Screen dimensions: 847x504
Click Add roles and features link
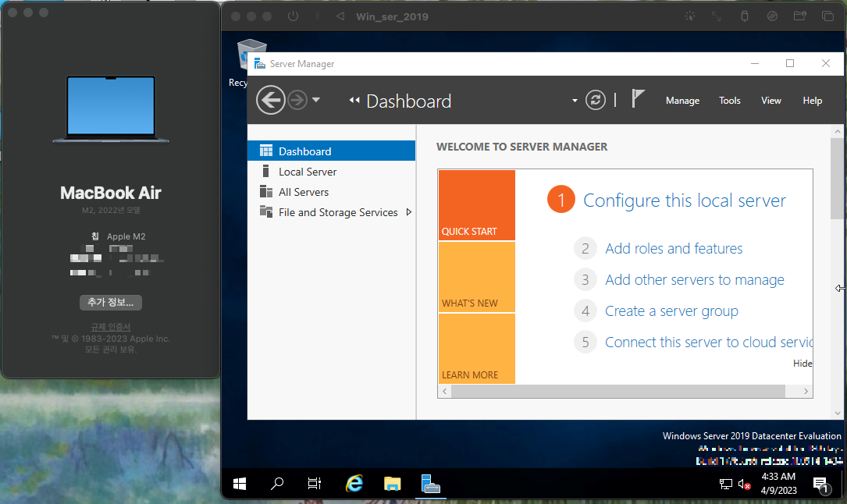click(674, 249)
